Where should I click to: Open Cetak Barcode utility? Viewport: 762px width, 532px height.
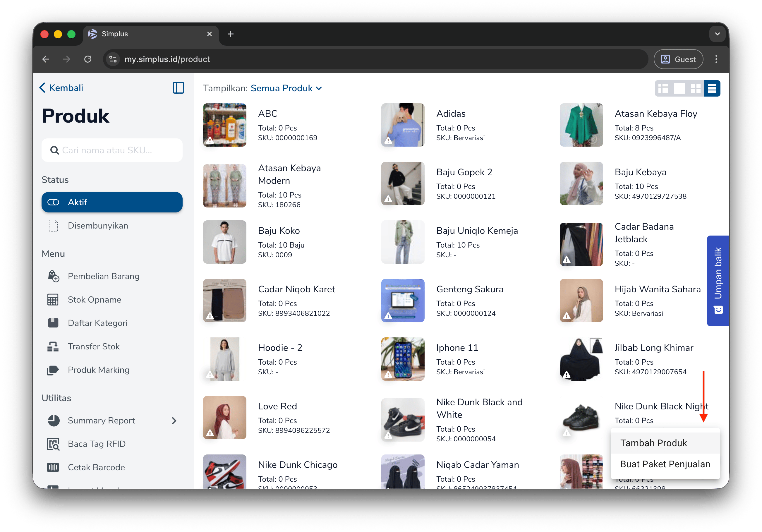(96, 467)
